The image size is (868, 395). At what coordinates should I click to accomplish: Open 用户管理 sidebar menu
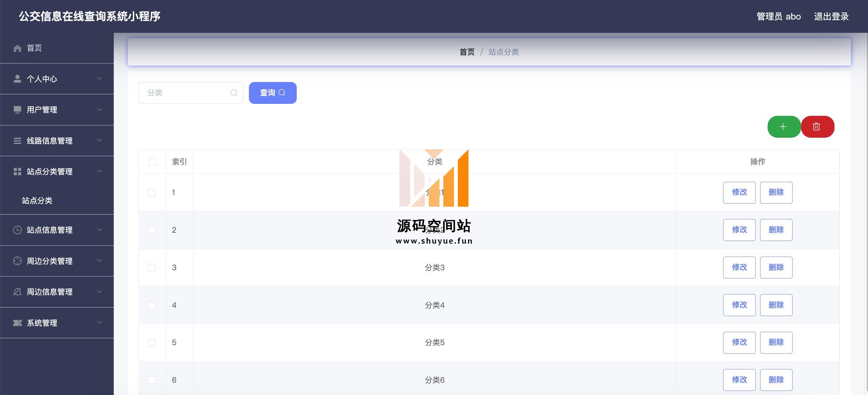57,110
